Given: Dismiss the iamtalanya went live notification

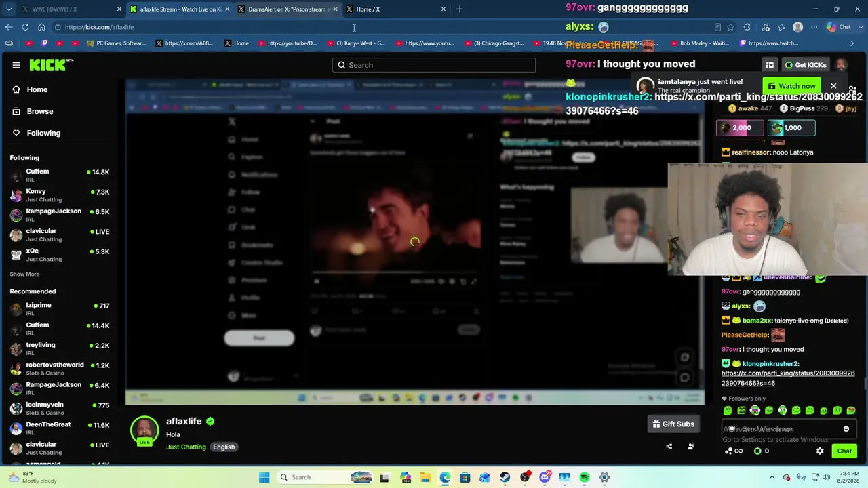Looking at the screenshot, I should 833,86.
